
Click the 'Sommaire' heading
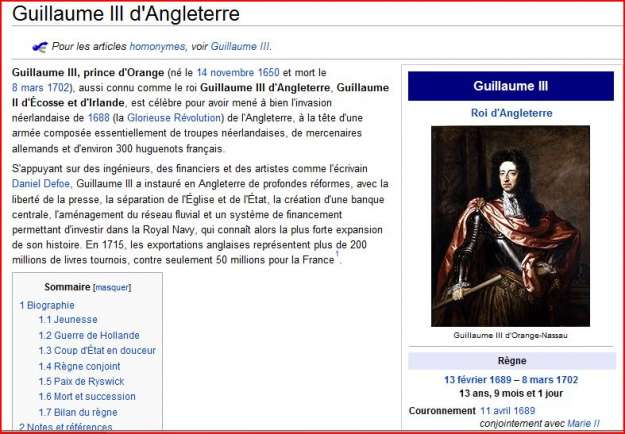67,287
